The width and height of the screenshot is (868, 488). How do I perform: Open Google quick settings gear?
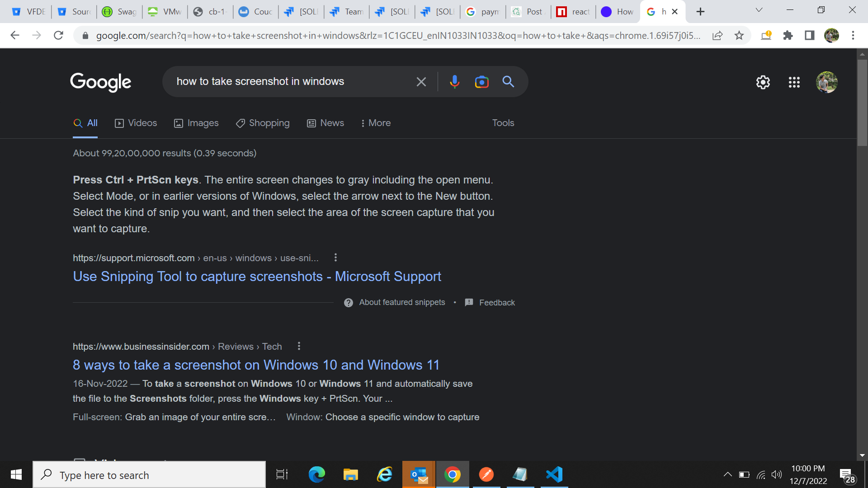(763, 82)
